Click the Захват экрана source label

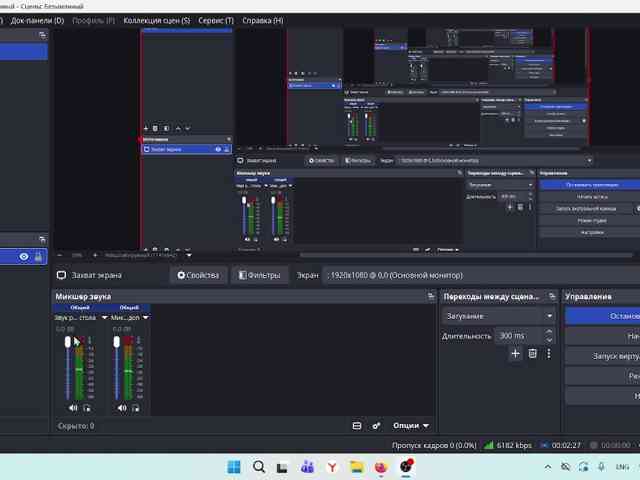pyautogui.click(x=96, y=276)
